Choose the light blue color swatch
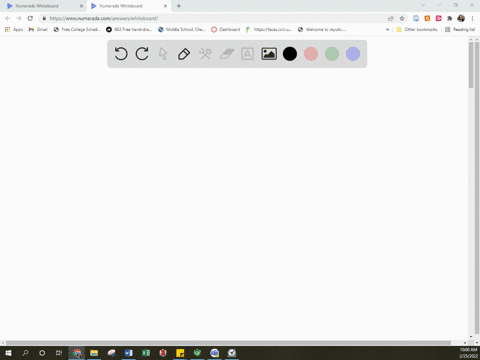Image resolution: width=480 pixels, height=360 pixels. (x=353, y=54)
